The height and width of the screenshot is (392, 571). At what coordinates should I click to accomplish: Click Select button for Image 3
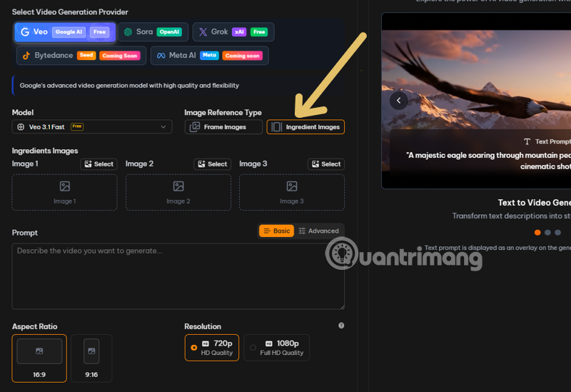(x=326, y=164)
